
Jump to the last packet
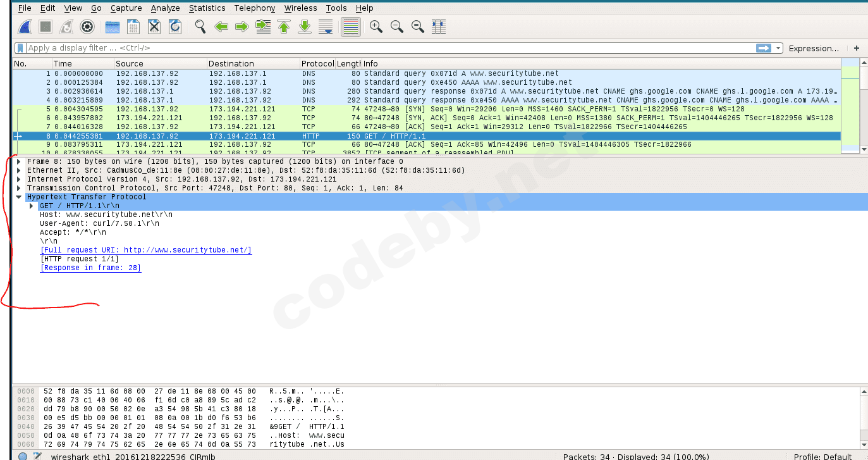305,27
